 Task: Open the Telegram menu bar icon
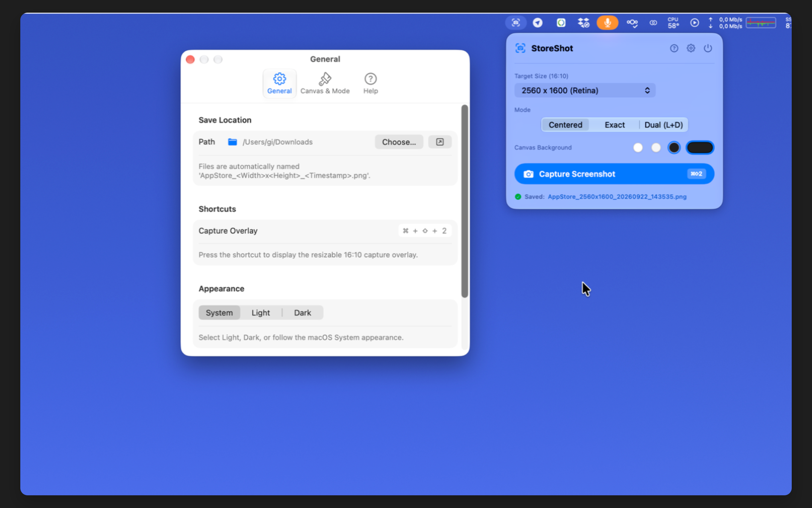point(538,23)
